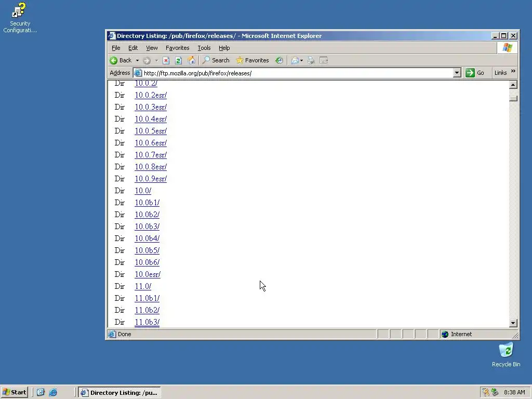Click the Print toolbar icon
This screenshot has width=532, height=399.
(x=311, y=60)
